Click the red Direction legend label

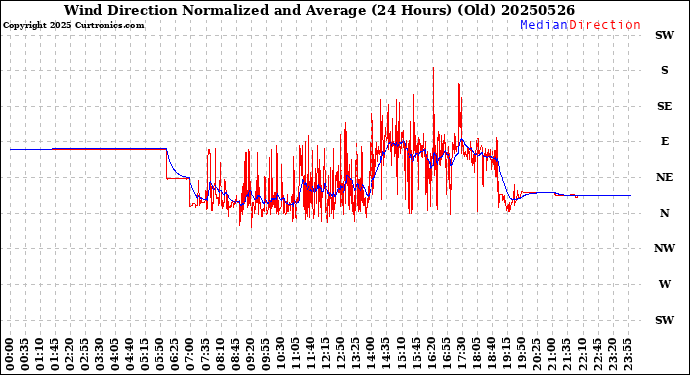point(605,25)
